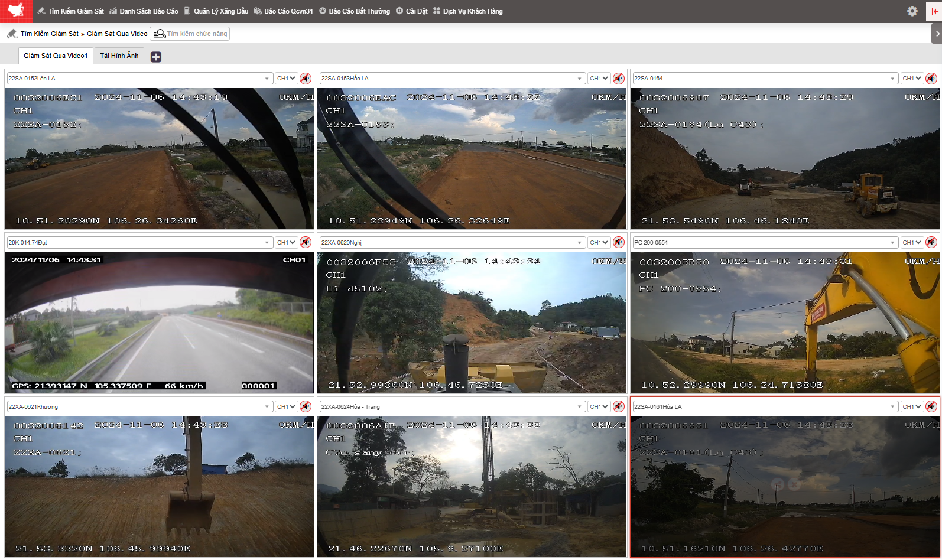Add a new tab with plus icon
Viewport: 942px width, 560px height.
coord(156,57)
